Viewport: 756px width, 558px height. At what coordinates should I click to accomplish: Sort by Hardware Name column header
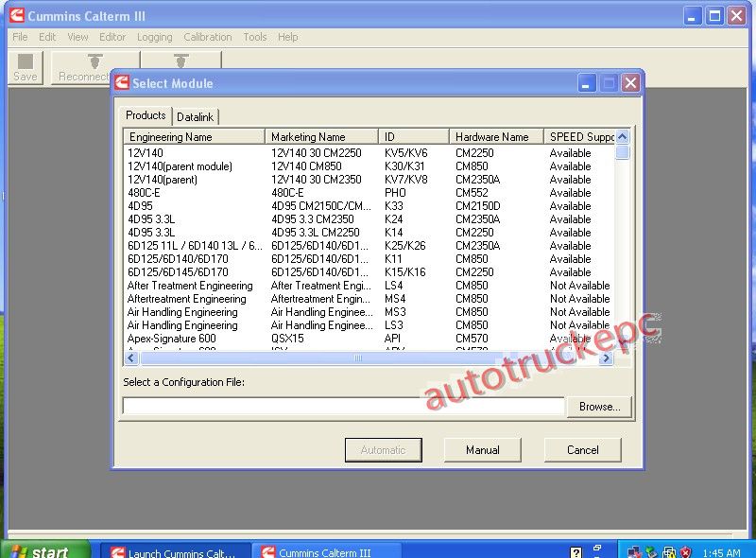497,137
